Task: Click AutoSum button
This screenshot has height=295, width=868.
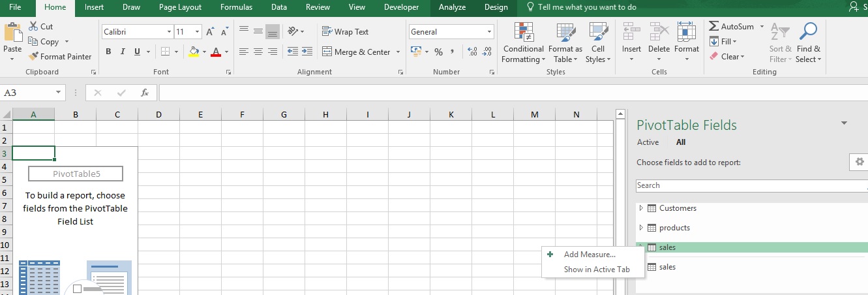Action: [x=731, y=27]
